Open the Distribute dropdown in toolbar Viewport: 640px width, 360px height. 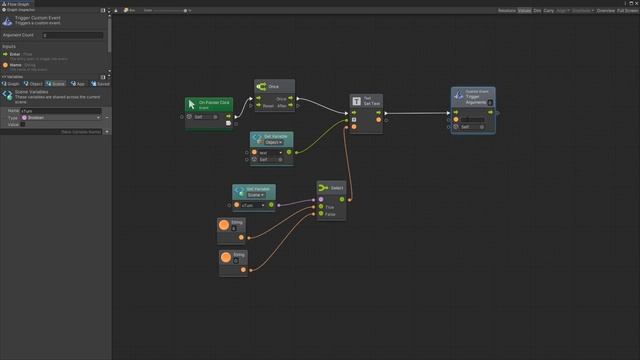tap(583, 11)
